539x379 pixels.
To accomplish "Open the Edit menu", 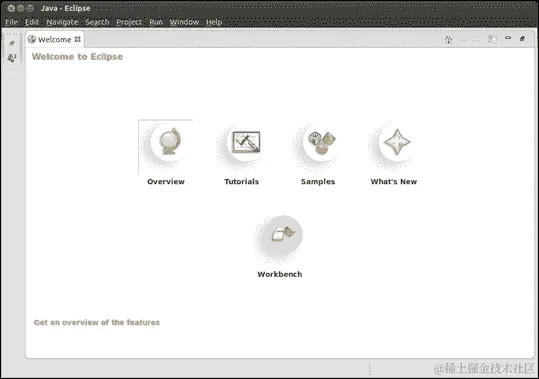I will 32,22.
